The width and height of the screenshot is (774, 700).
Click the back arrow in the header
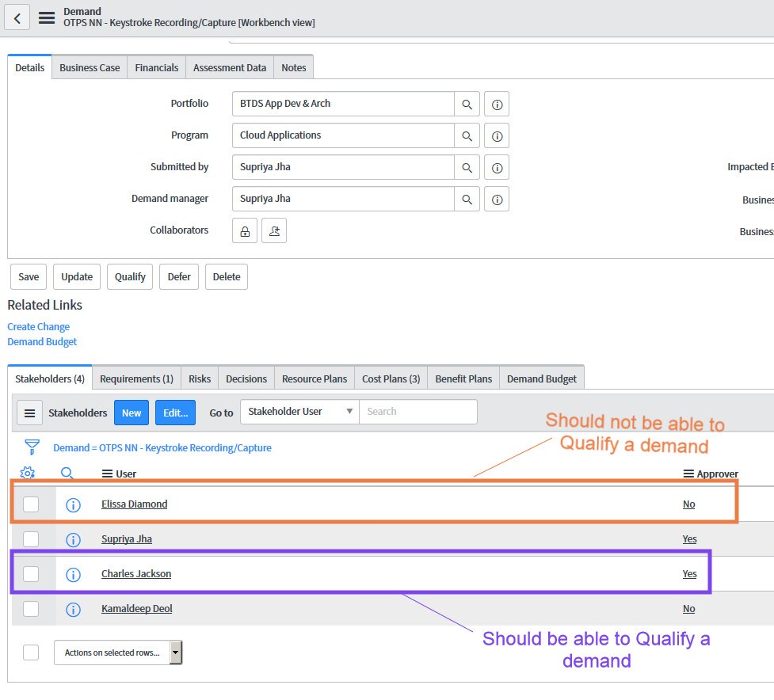(17, 17)
